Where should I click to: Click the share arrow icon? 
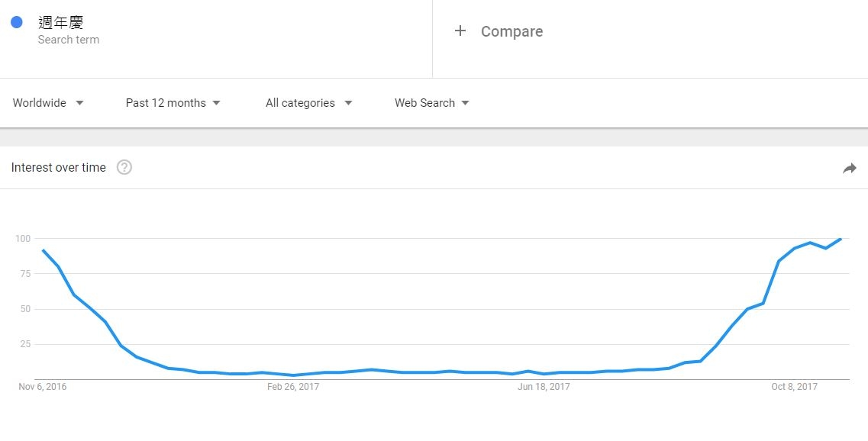pos(849,169)
